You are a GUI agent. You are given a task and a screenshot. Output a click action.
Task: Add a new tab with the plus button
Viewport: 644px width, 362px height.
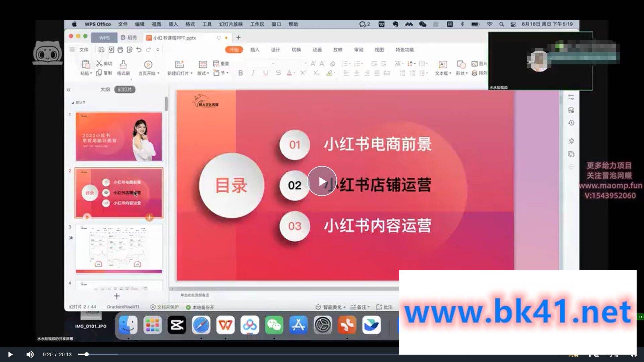tap(238, 38)
